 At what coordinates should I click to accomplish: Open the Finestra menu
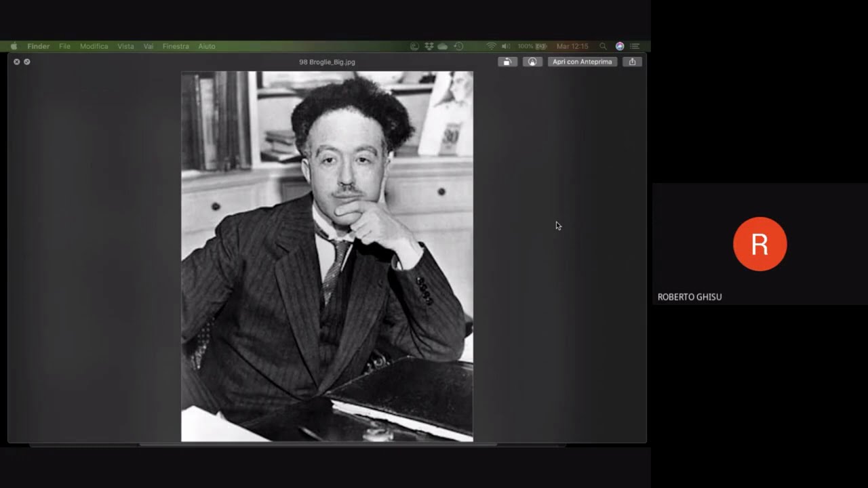[176, 46]
